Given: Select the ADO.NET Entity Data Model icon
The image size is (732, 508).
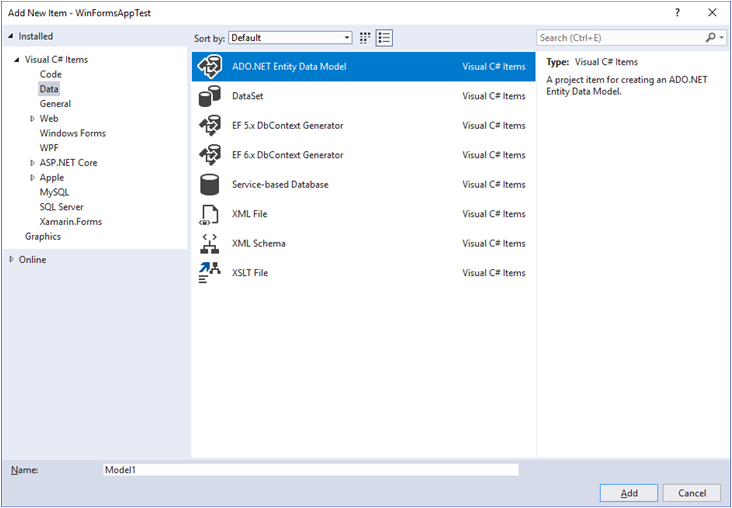Looking at the screenshot, I should 210,67.
